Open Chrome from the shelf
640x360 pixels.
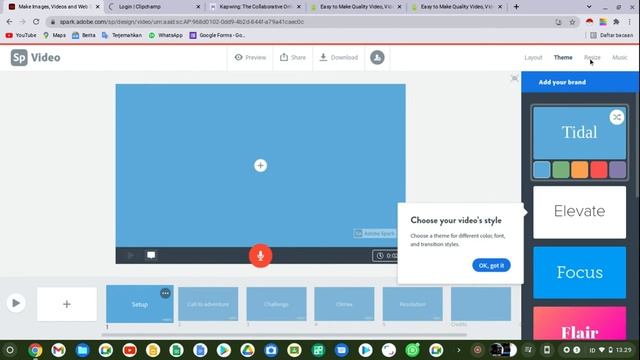point(35,350)
